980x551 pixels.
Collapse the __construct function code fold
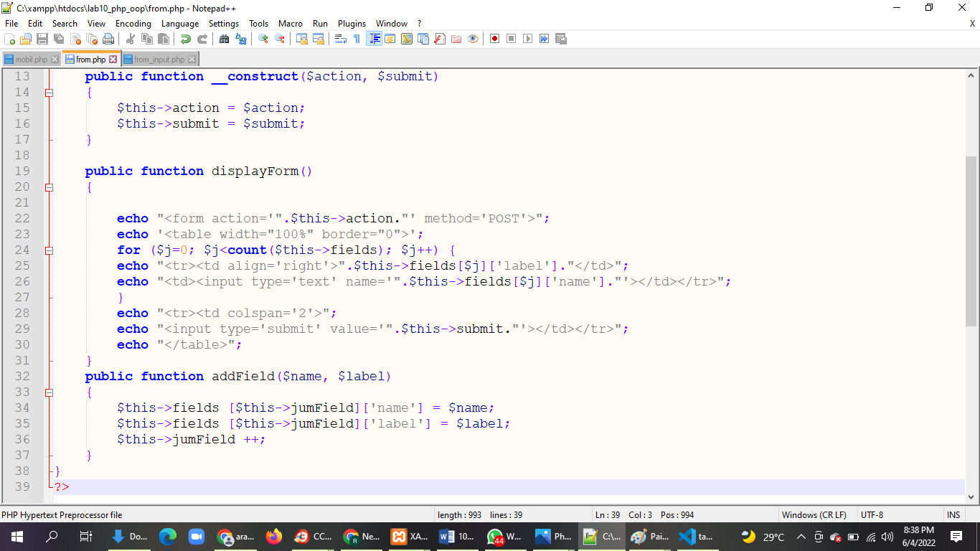point(48,92)
